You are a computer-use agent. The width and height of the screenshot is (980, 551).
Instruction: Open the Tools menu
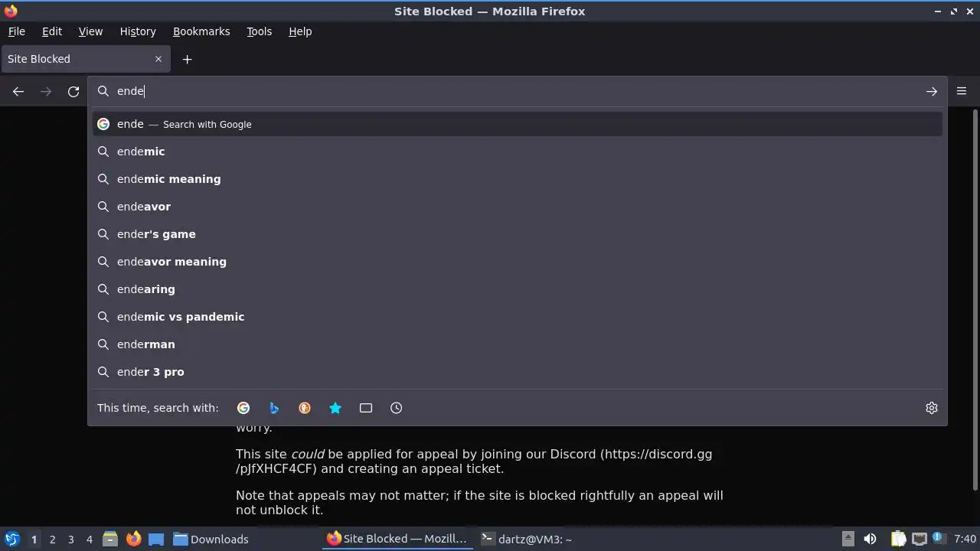(x=259, y=31)
